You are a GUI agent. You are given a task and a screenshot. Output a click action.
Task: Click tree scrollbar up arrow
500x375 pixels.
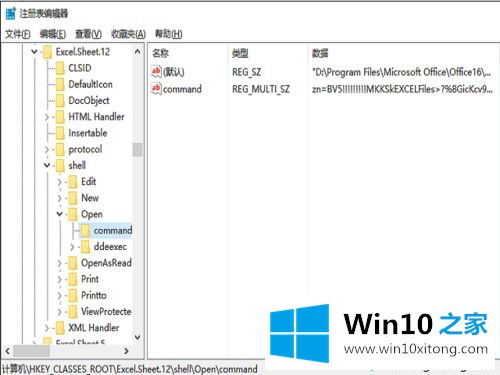coord(137,52)
